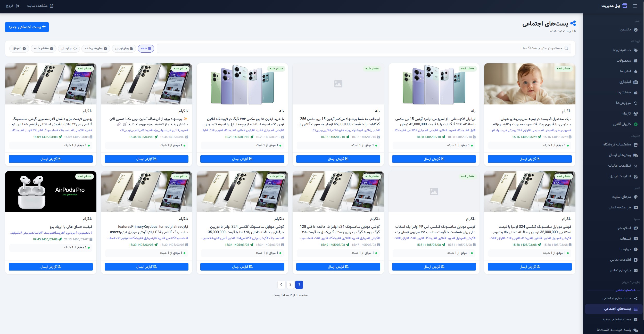Open Shipping Methods (روش‌های ارسال) truck icon
The image size is (644, 334).
[635, 155]
